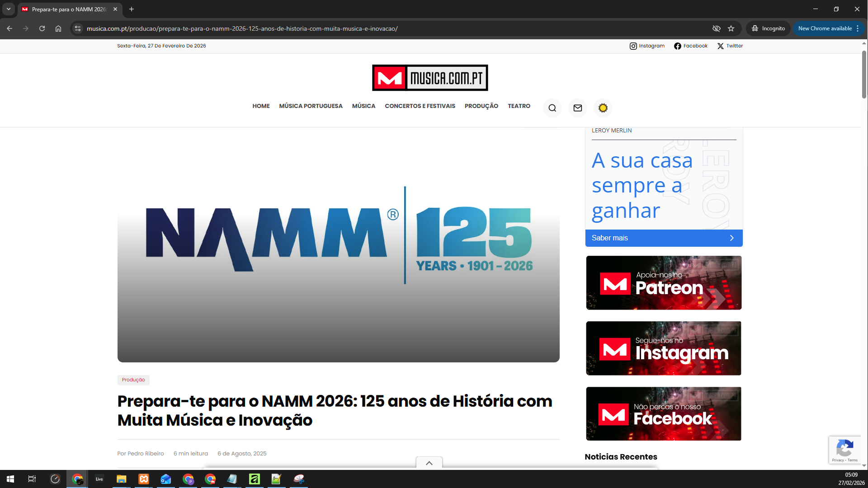Click the address bar URL

(242, 28)
